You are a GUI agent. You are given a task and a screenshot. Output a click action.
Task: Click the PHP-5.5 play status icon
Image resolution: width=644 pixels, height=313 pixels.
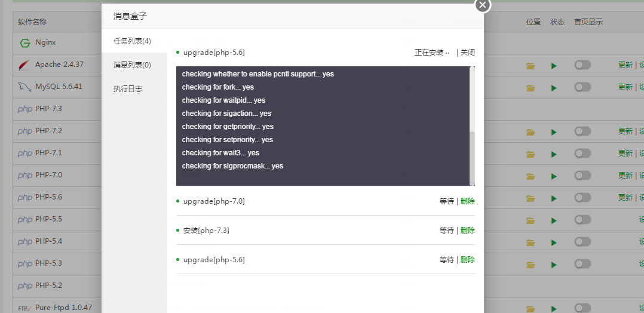coord(554,220)
